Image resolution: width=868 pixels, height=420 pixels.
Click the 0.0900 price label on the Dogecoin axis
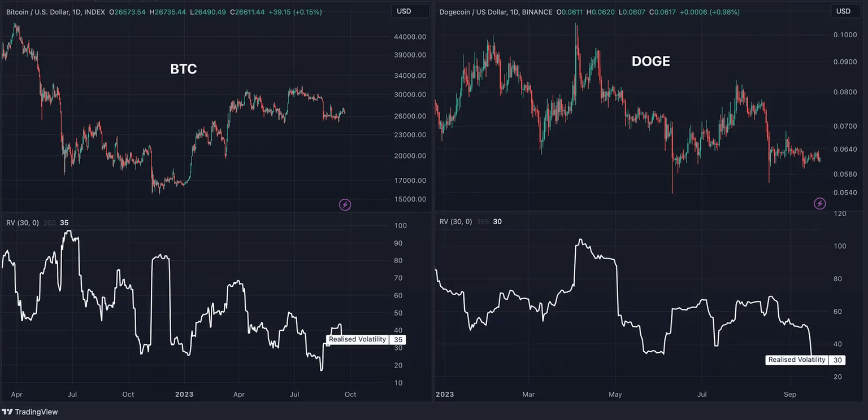(x=845, y=62)
